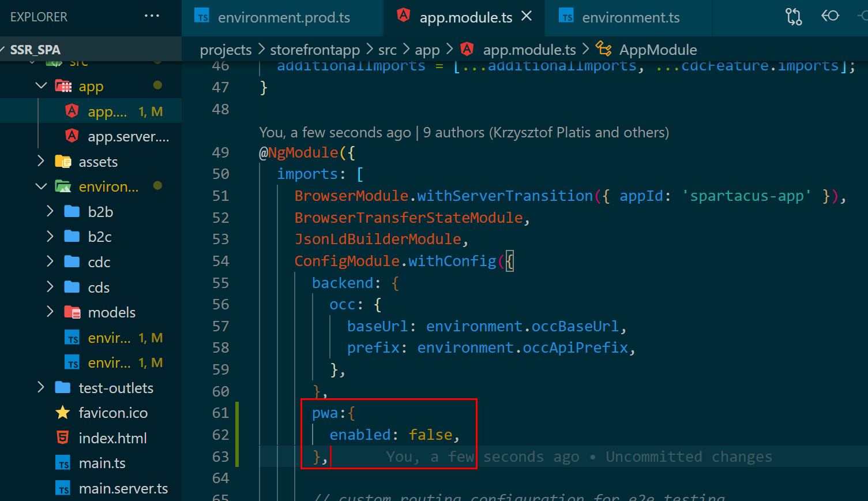Screen dimensions: 868x501
Task: Collapse the environments folder chevron
Action: point(41,186)
